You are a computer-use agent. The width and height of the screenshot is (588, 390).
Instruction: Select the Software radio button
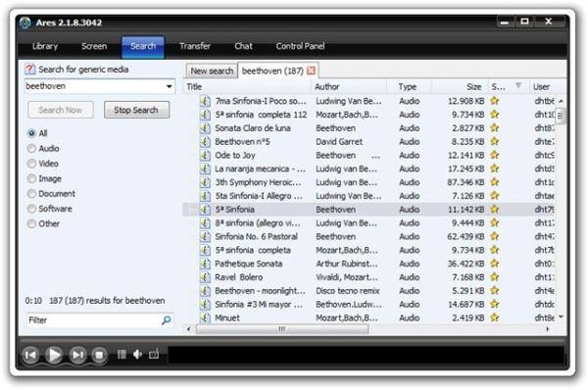pos(32,209)
